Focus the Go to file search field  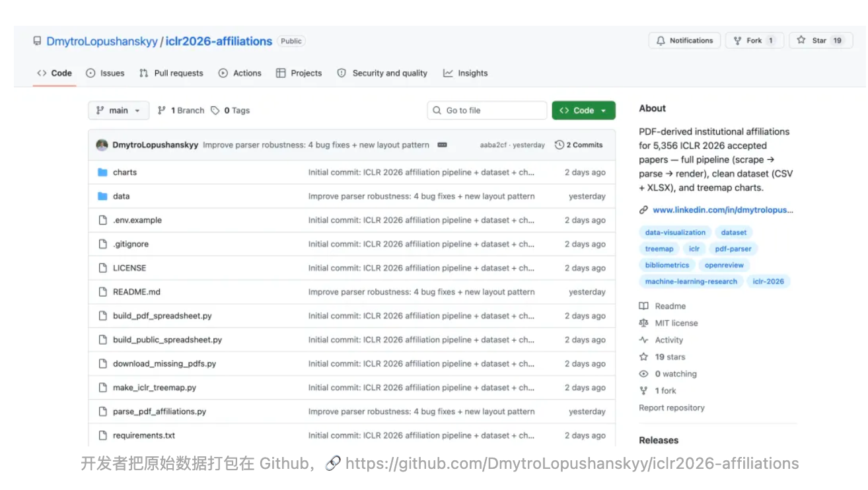[487, 110]
